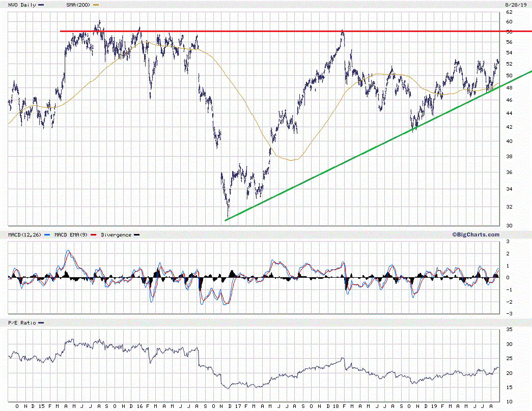Click the red MACD EMA(9) legend swatch

click(93, 234)
